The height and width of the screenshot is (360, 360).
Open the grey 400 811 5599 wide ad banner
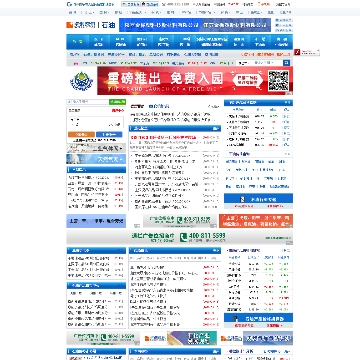pos(180,237)
